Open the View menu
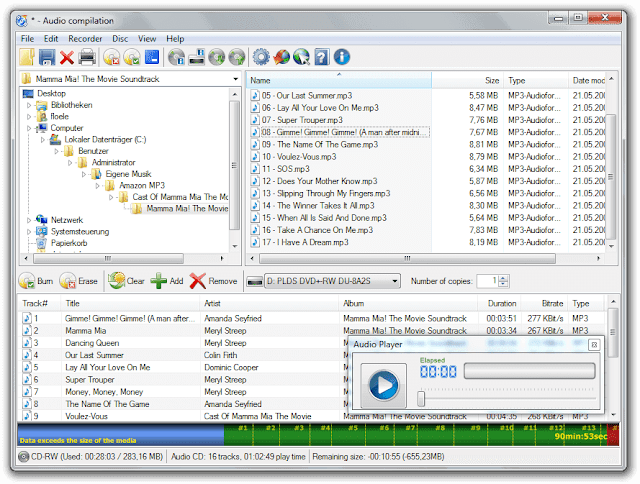 [147, 39]
